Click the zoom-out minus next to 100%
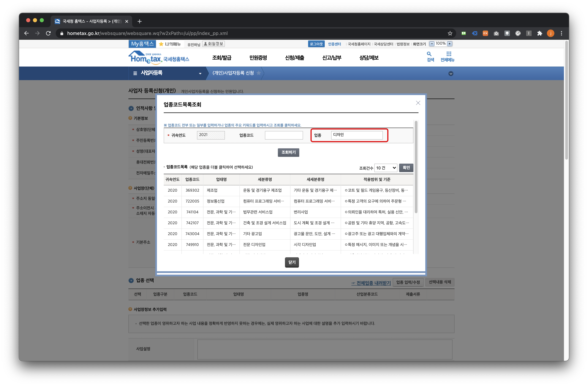This screenshot has height=386, width=588. 432,44
